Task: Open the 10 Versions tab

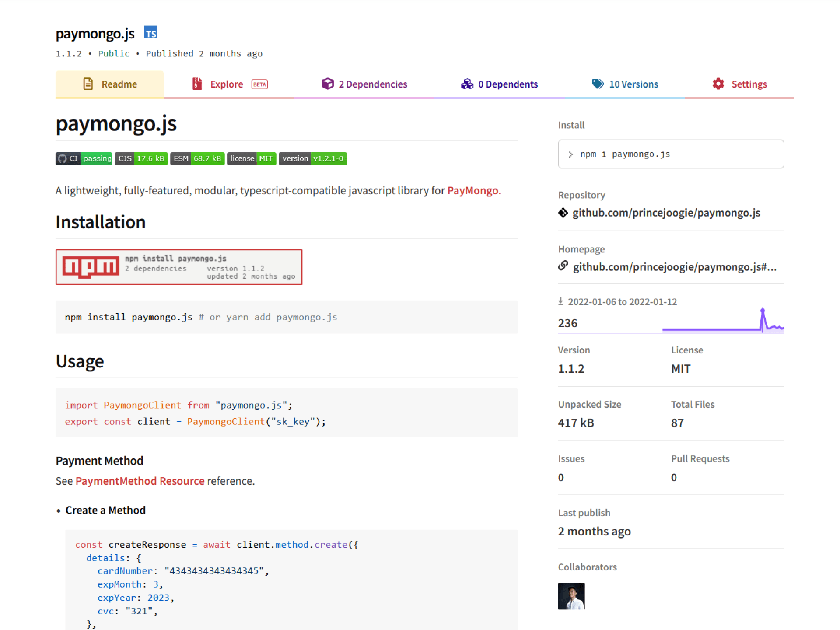Action: coord(625,84)
